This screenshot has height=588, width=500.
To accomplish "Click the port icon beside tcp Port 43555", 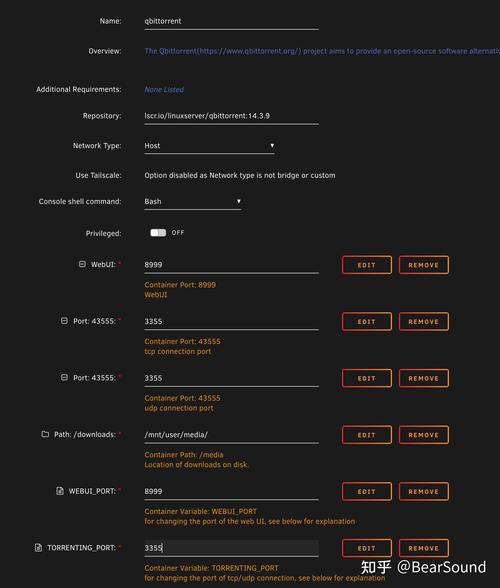I will (x=65, y=321).
